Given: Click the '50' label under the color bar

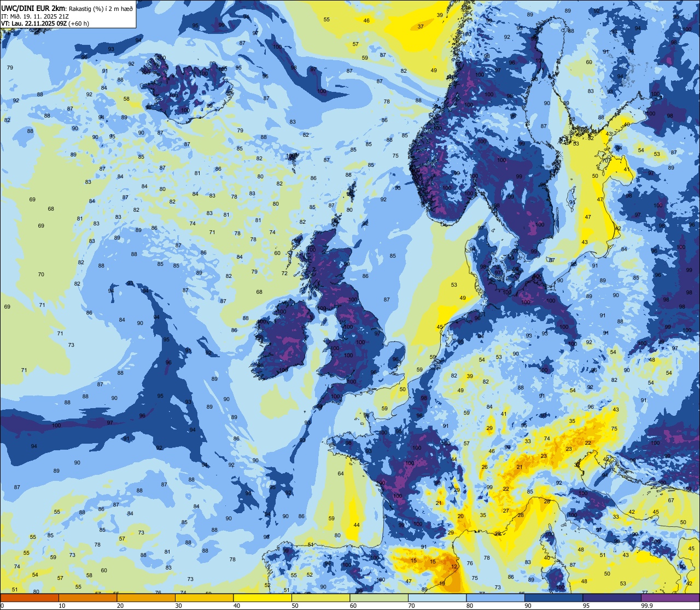Looking at the screenshot, I should [295, 606].
